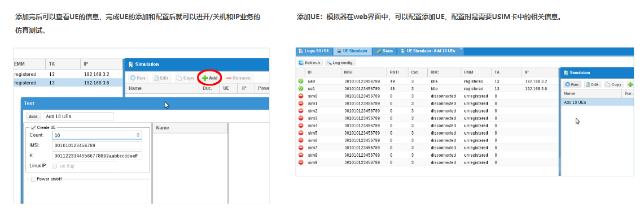The width and height of the screenshot is (644, 224).
Task: Click the IMSI column header in UE table
Action: click(x=364, y=72)
